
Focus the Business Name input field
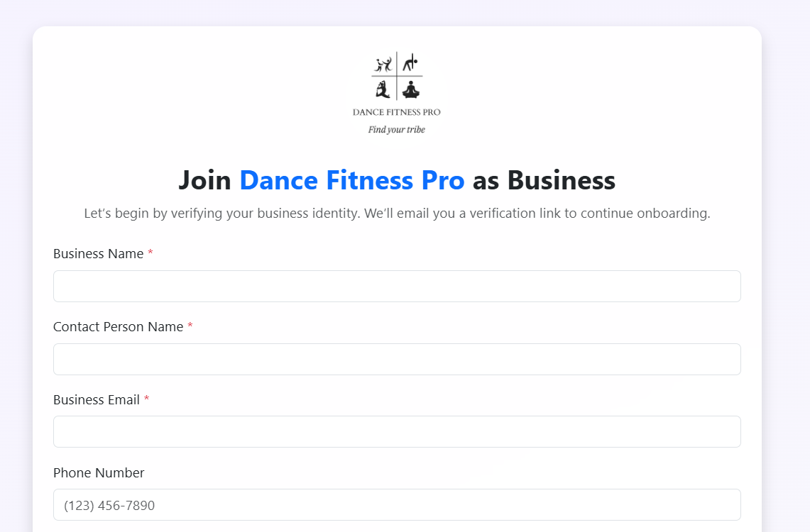[x=397, y=287]
